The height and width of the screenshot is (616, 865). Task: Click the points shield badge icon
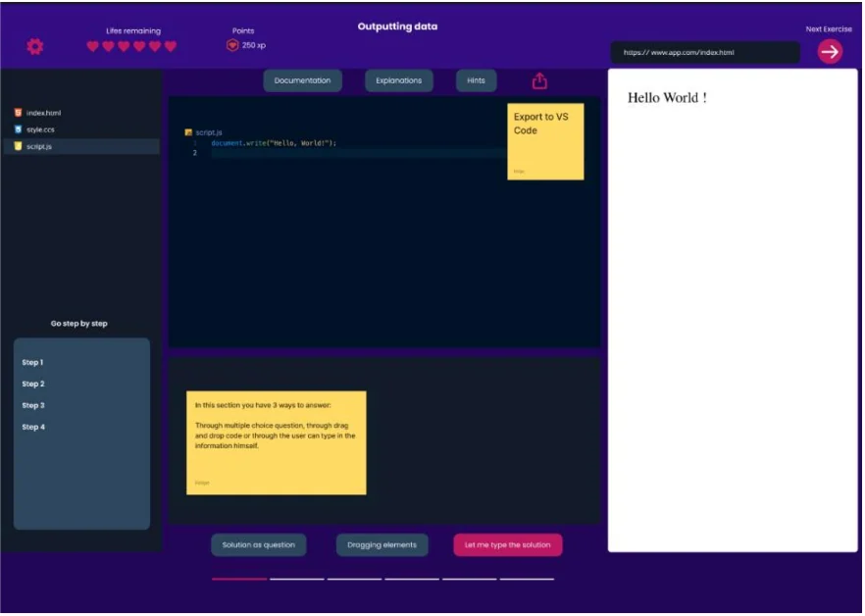(x=232, y=45)
